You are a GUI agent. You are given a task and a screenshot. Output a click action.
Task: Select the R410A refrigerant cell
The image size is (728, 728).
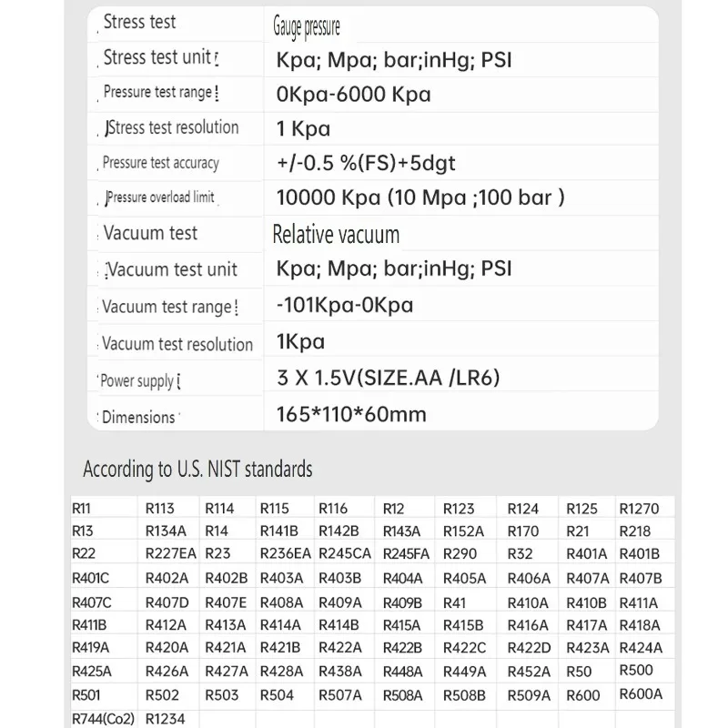[x=528, y=602]
